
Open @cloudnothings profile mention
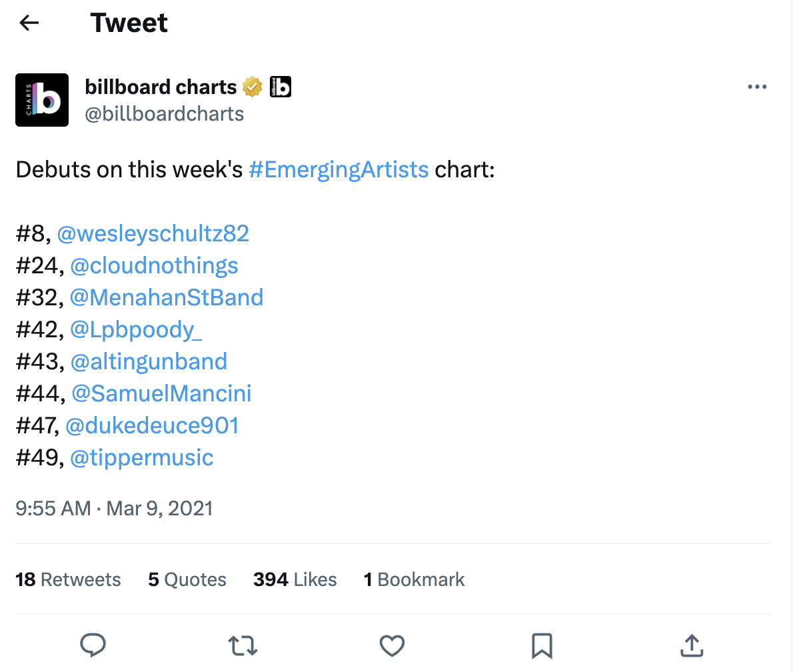pos(154,265)
